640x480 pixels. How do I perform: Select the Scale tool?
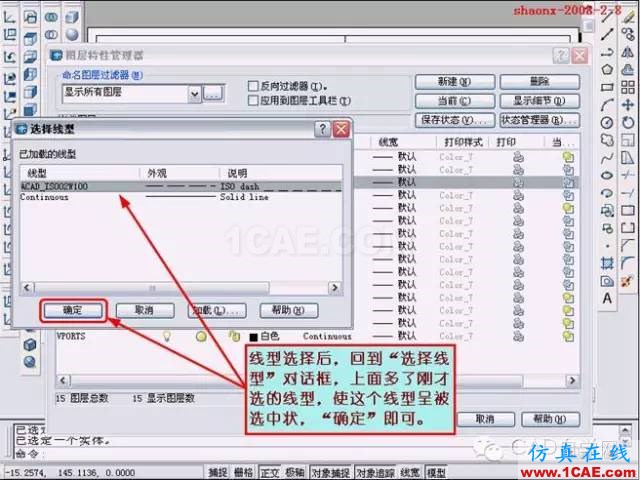pyautogui.click(x=628, y=140)
